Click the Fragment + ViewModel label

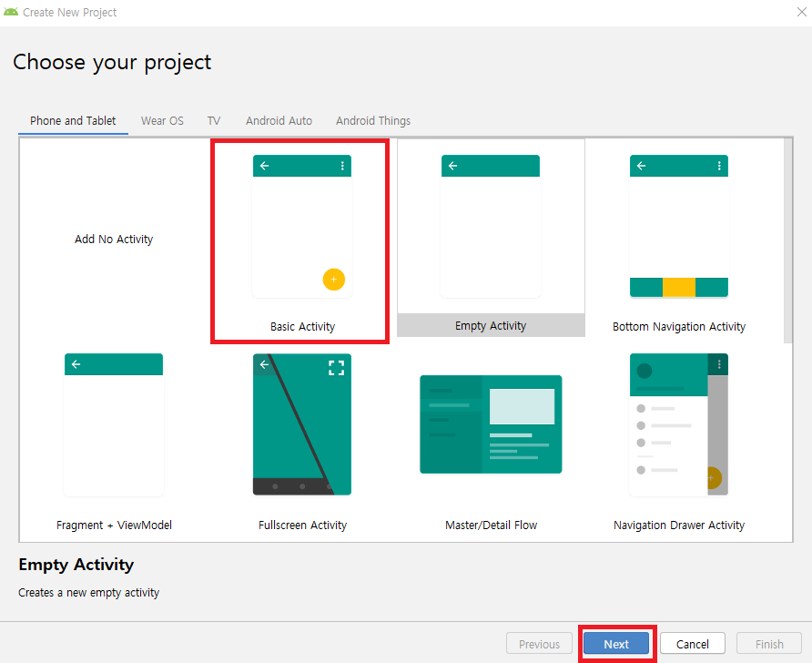coord(114,525)
